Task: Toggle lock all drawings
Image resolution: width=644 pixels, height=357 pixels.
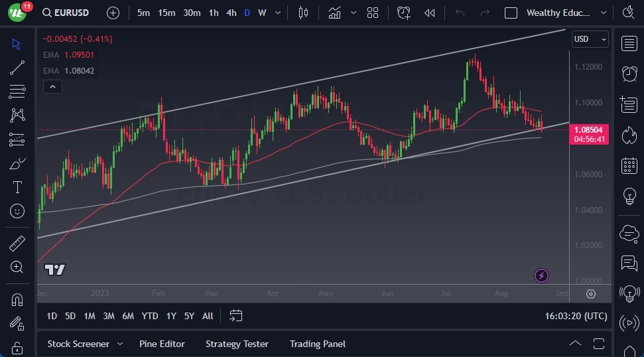Action: 17,348
